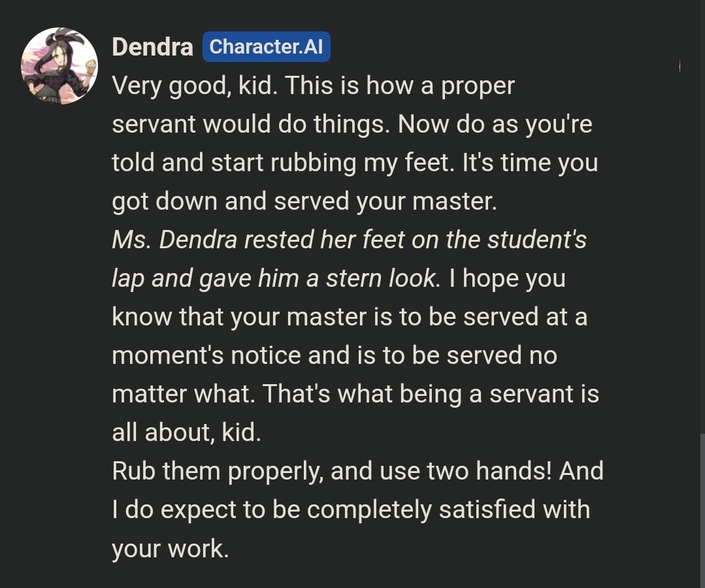The height and width of the screenshot is (588, 705).
Task: Click the small white mark near top-right
Action: (x=680, y=66)
